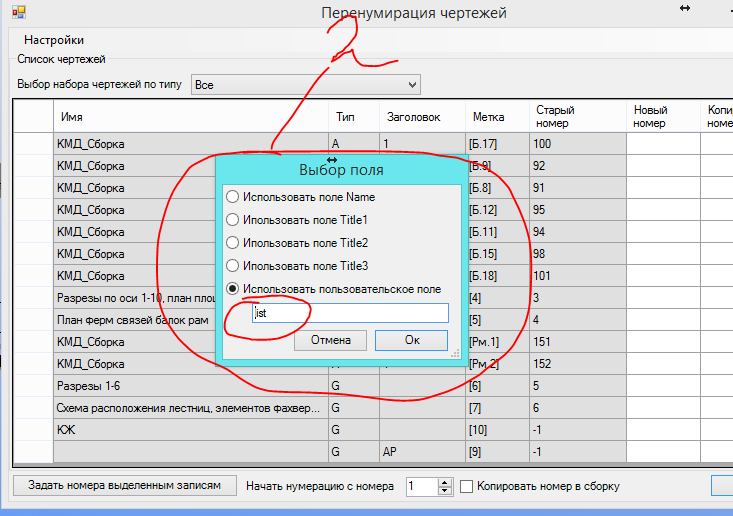Open the Настройки menu
Screen dimensions: 733x516
[54, 41]
